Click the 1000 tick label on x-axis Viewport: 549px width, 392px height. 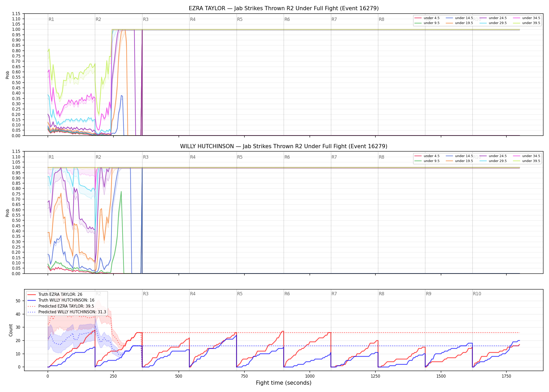(x=310, y=376)
